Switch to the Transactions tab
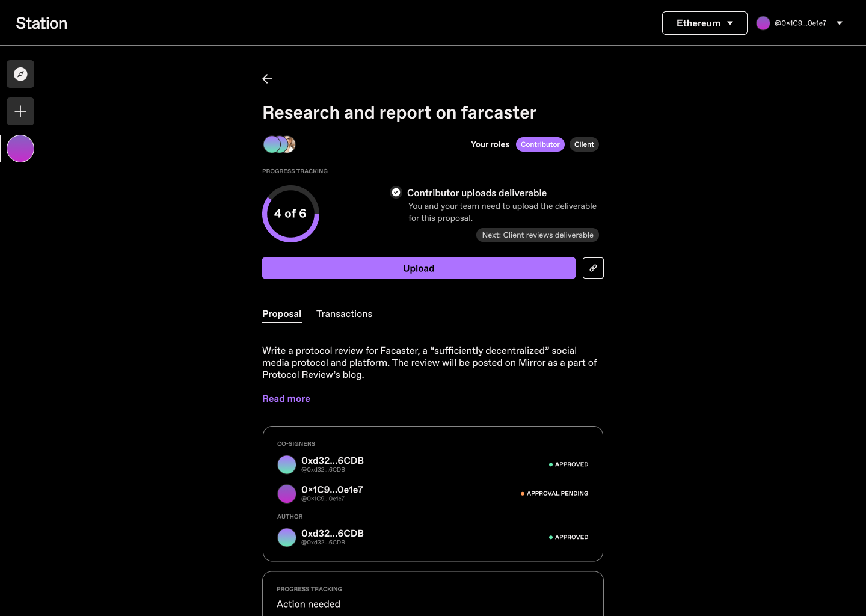The width and height of the screenshot is (866, 616). point(345,314)
